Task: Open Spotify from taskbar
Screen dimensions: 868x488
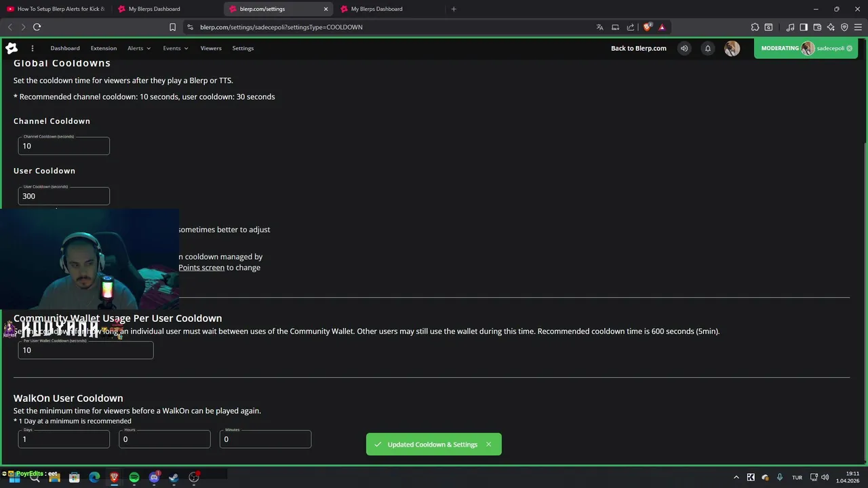Action: [x=134, y=477]
